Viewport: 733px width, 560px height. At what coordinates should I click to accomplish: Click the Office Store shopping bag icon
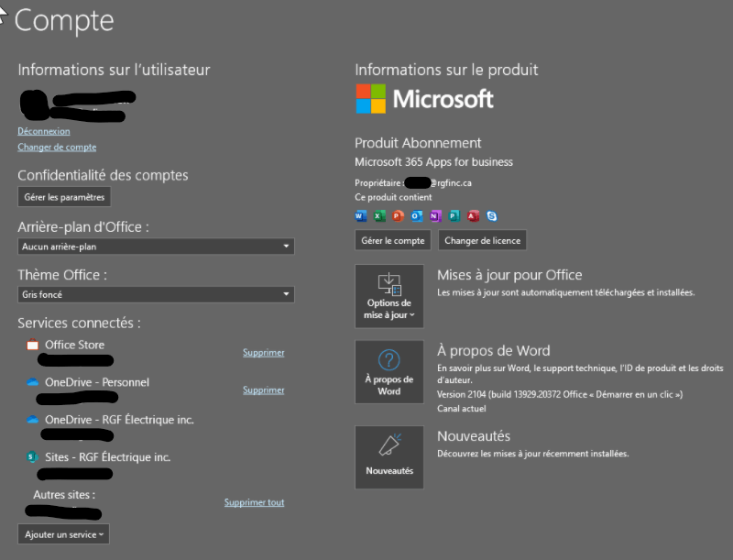[32, 345]
